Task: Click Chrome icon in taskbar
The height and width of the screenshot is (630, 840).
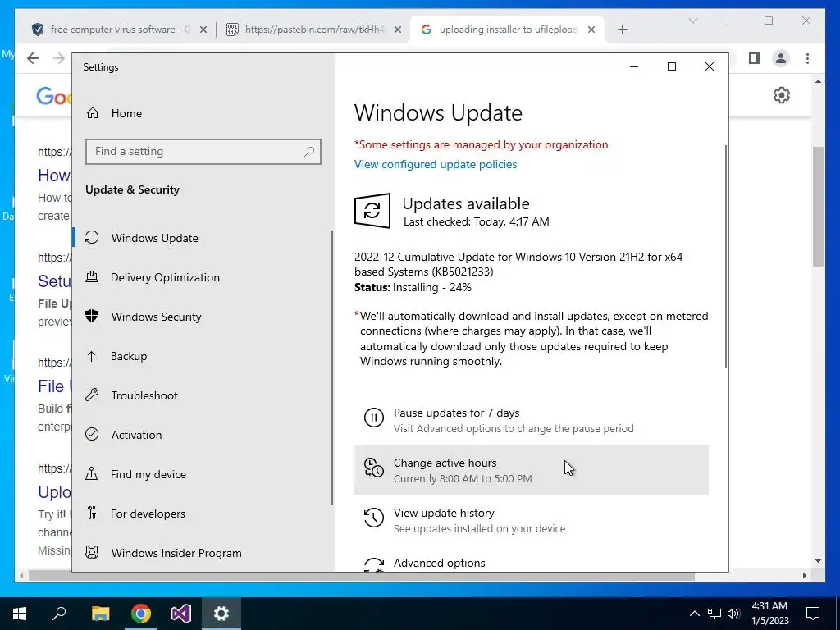Action: [x=141, y=614]
